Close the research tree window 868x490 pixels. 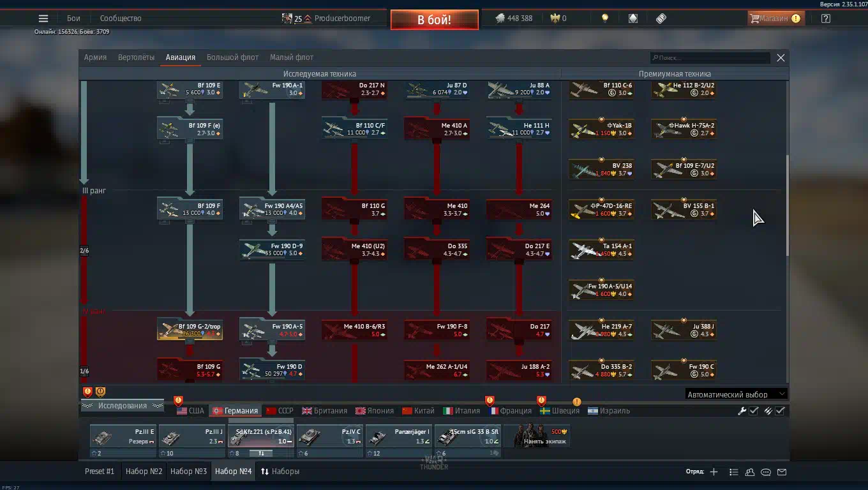click(x=781, y=57)
